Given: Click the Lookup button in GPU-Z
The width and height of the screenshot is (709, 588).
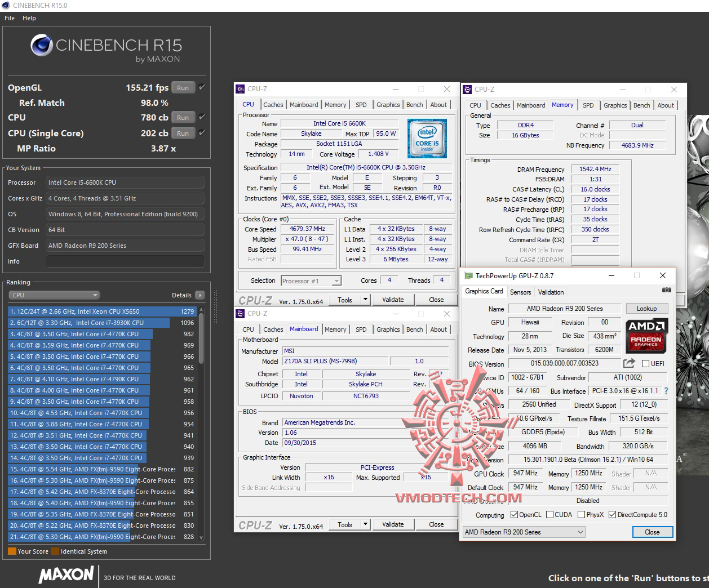Looking at the screenshot, I should [646, 309].
